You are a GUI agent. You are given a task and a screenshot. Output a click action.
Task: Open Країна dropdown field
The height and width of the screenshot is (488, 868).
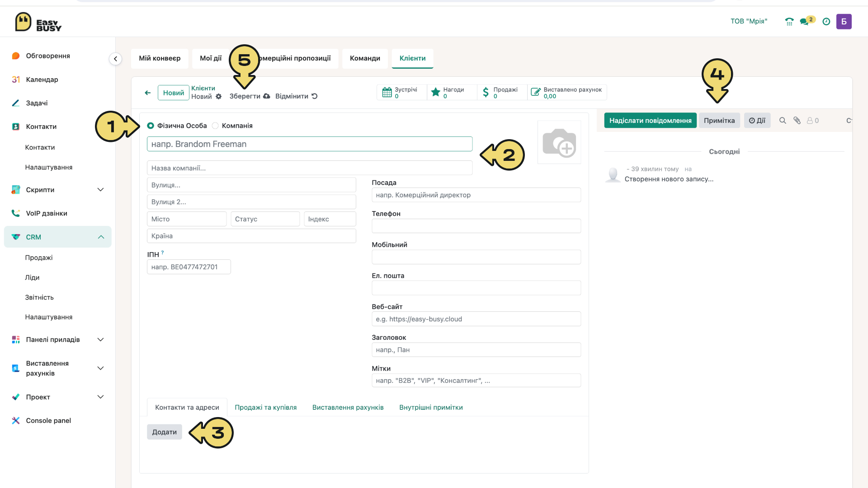pyautogui.click(x=251, y=236)
